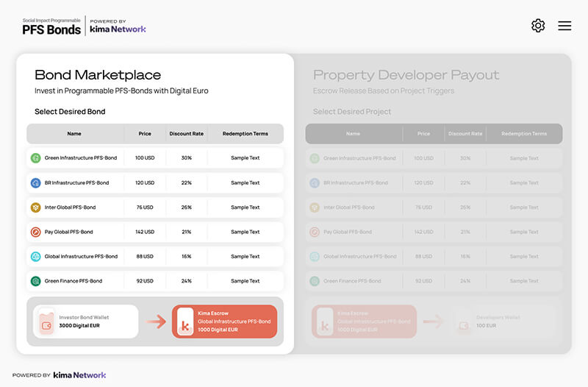Select Inter Global PFS-Bond in Developer Payout
588x387 pixels.
click(x=349, y=207)
